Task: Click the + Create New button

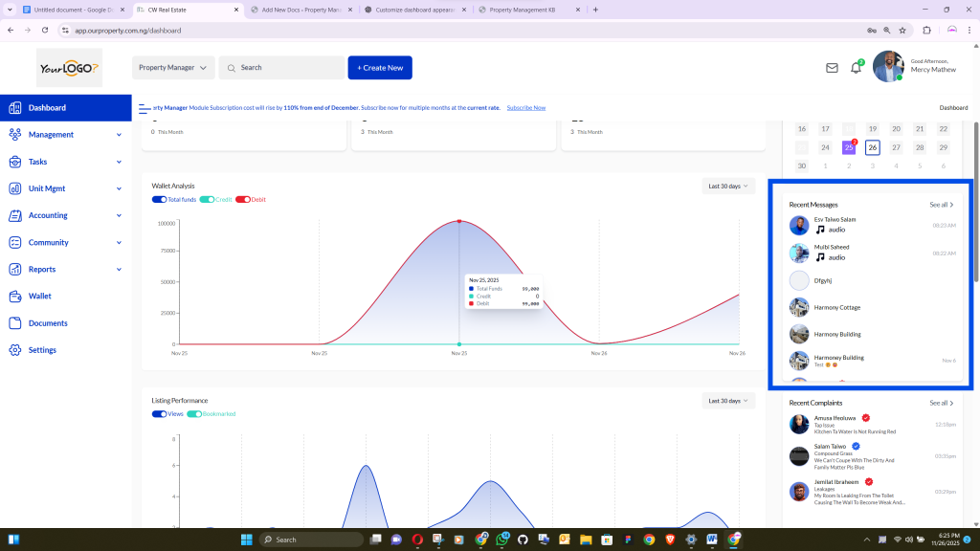Action: tap(380, 68)
